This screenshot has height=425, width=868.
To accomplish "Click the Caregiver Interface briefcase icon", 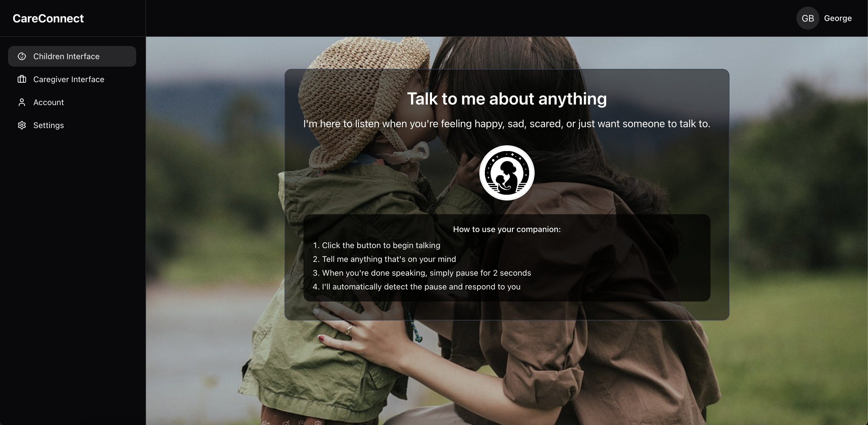I will click(x=22, y=79).
